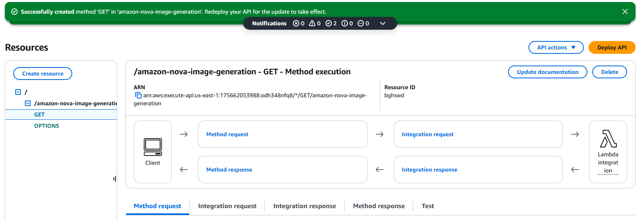Select the /amazon-nova-image-generation resource

click(x=75, y=103)
